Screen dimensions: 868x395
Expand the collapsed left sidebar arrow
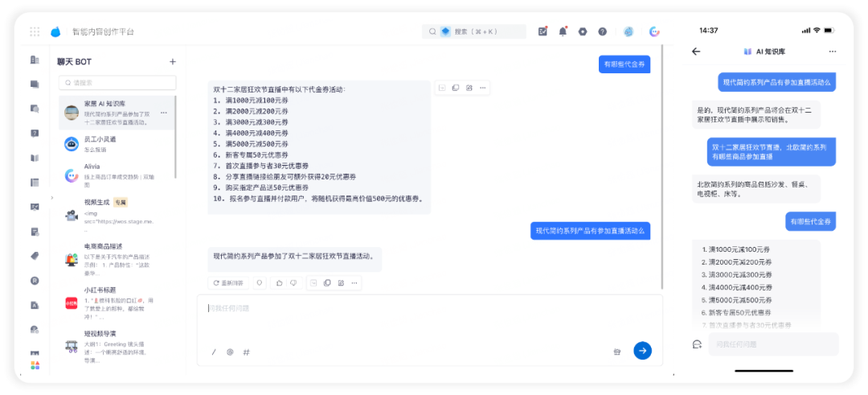51,197
